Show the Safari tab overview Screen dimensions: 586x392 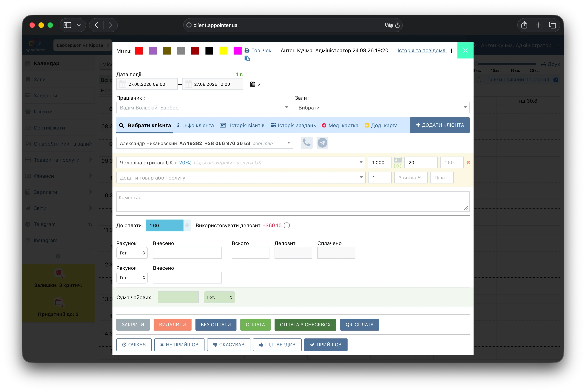pos(552,25)
